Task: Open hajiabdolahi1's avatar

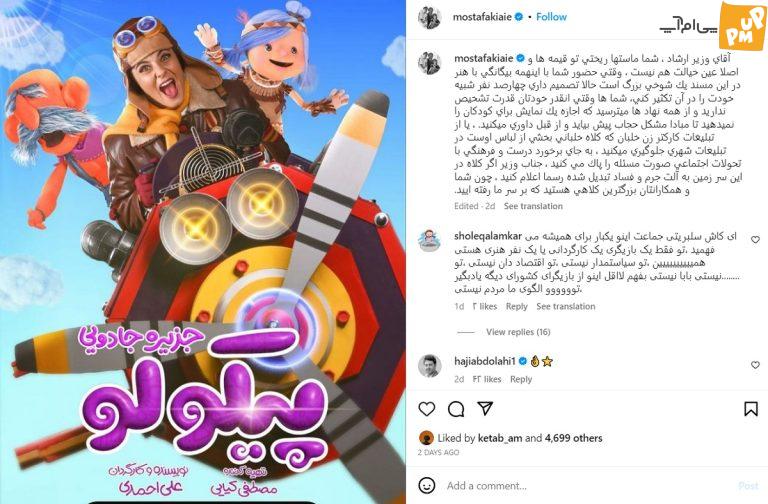Action: point(430,365)
